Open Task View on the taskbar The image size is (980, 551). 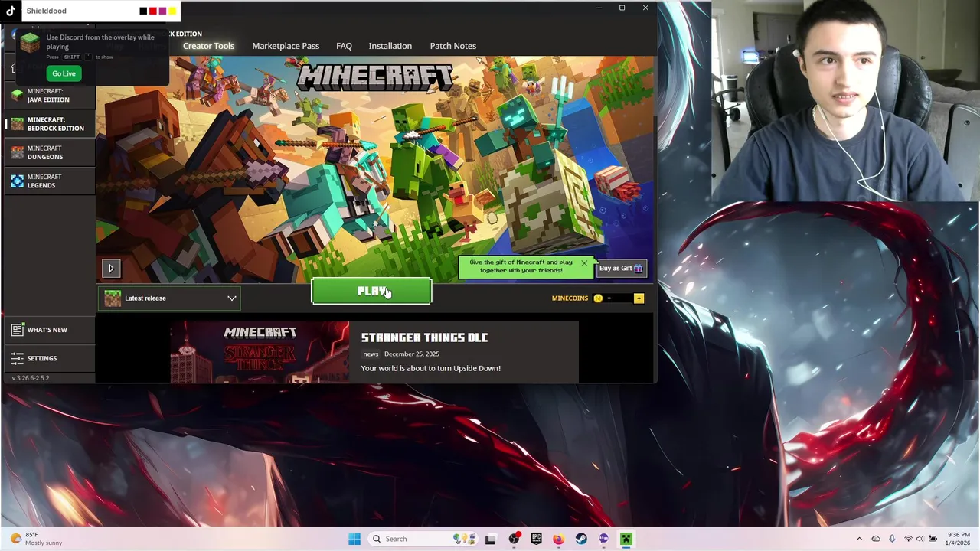(490, 539)
